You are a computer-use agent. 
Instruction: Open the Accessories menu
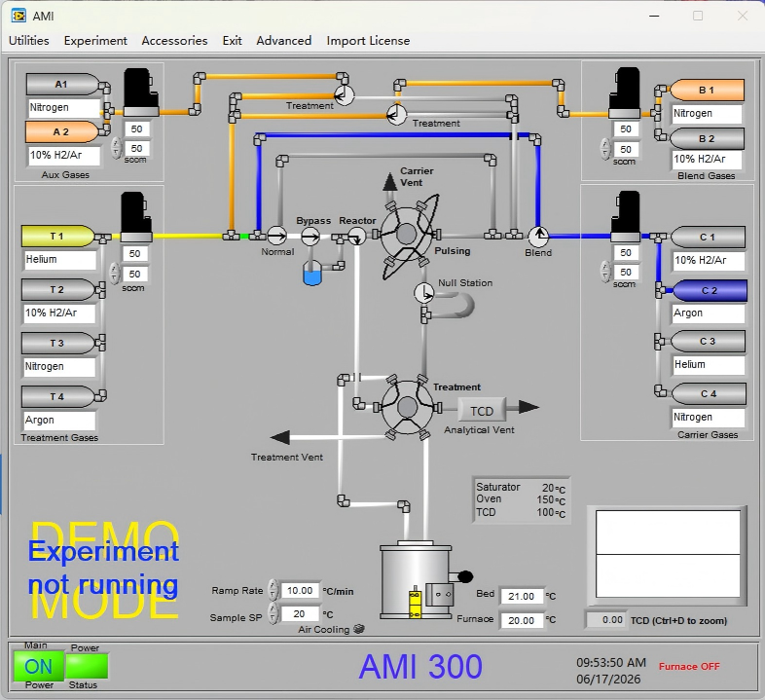(174, 41)
